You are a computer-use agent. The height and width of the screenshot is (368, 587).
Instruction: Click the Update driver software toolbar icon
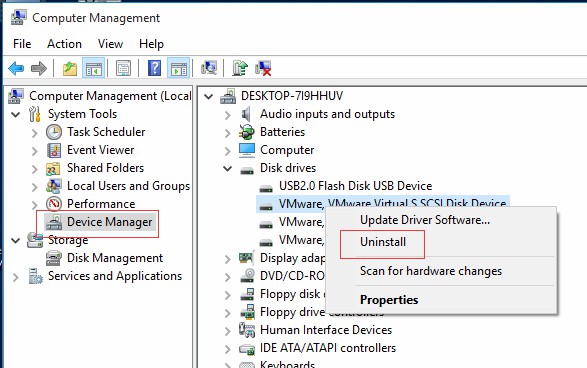(x=240, y=68)
